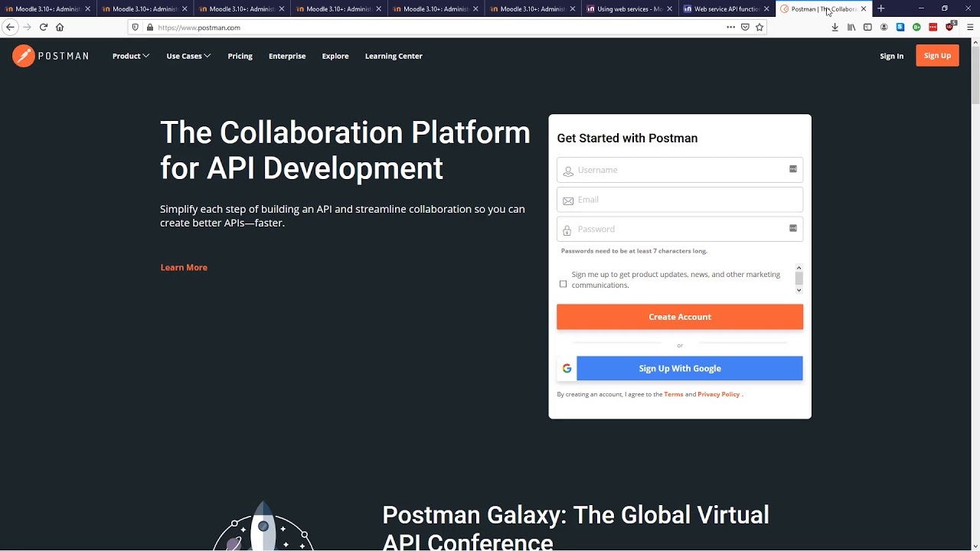This screenshot has width=980, height=551.
Task: Open the Privacy Policy link
Action: point(718,394)
